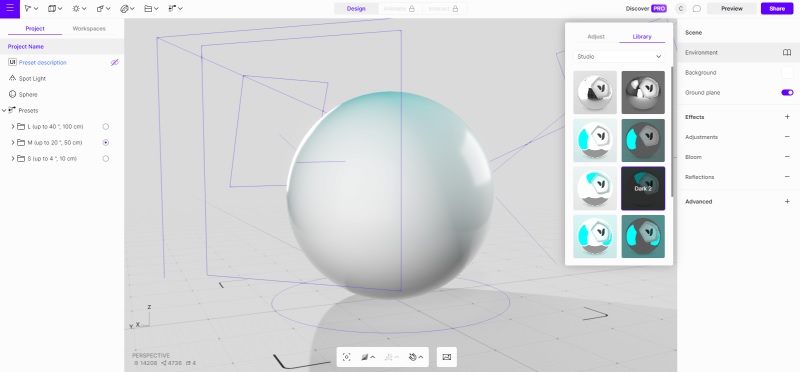Click the UI icon of Preset description
Image resolution: width=800 pixels, height=372 pixels.
(13, 62)
